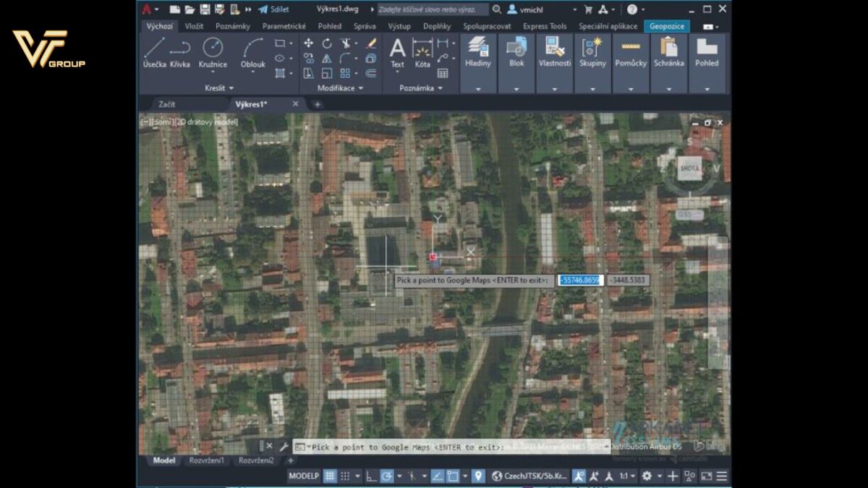
Task: Select the Stretch tool in Modifikace
Action: click(x=309, y=73)
